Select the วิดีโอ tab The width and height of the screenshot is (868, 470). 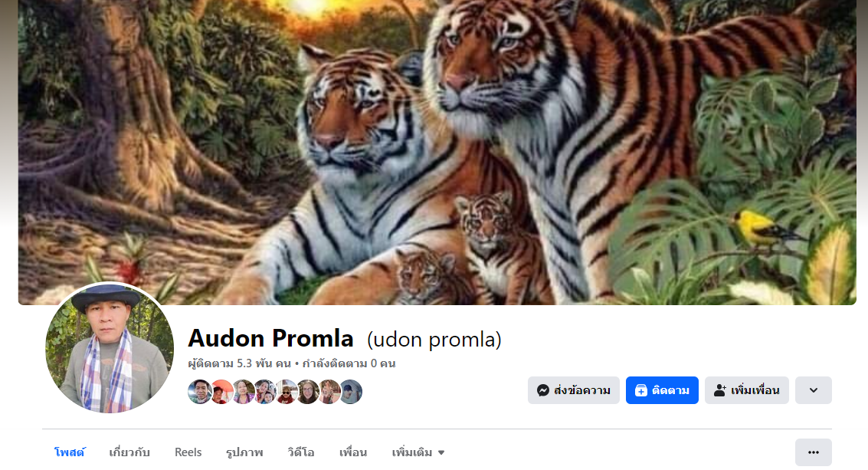pyautogui.click(x=301, y=452)
